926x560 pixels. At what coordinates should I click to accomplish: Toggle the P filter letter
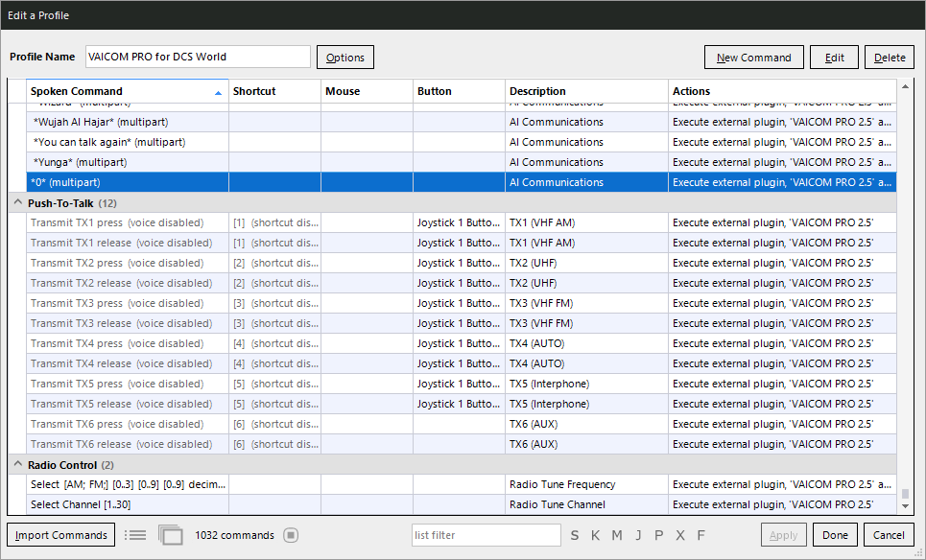[659, 535]
